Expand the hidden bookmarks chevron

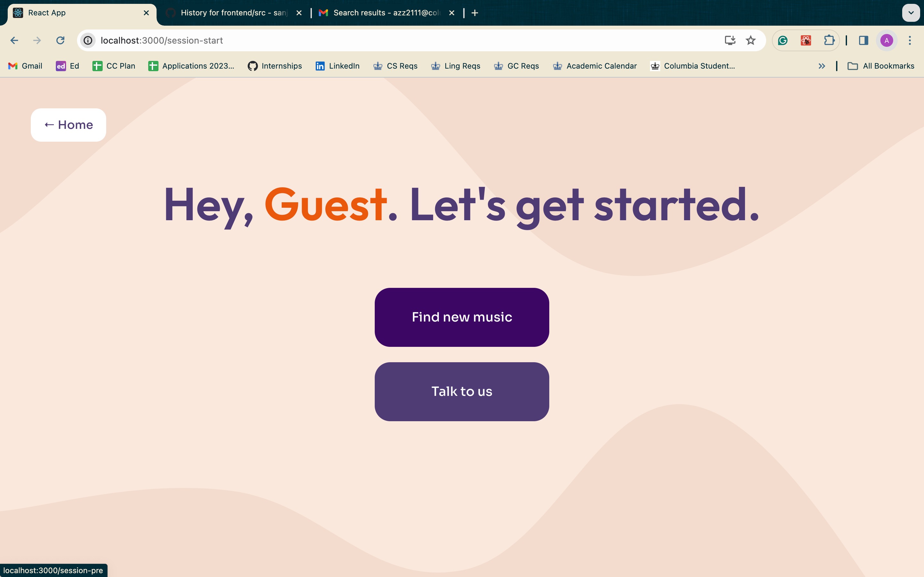click(822, 66)
